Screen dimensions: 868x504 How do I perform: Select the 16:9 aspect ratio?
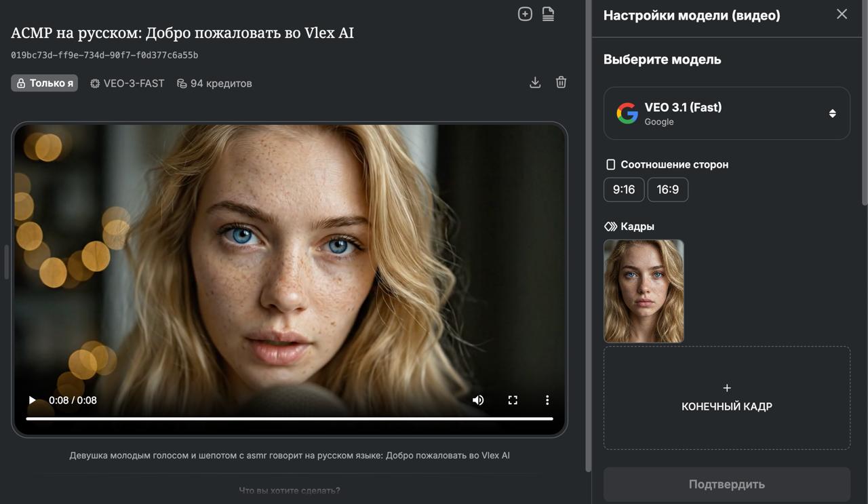click(x=667, y=190)
